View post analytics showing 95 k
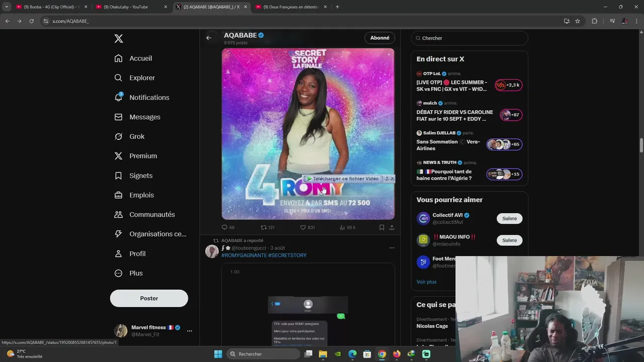Viewport: 644px width, 362px height. click(348, 227)
